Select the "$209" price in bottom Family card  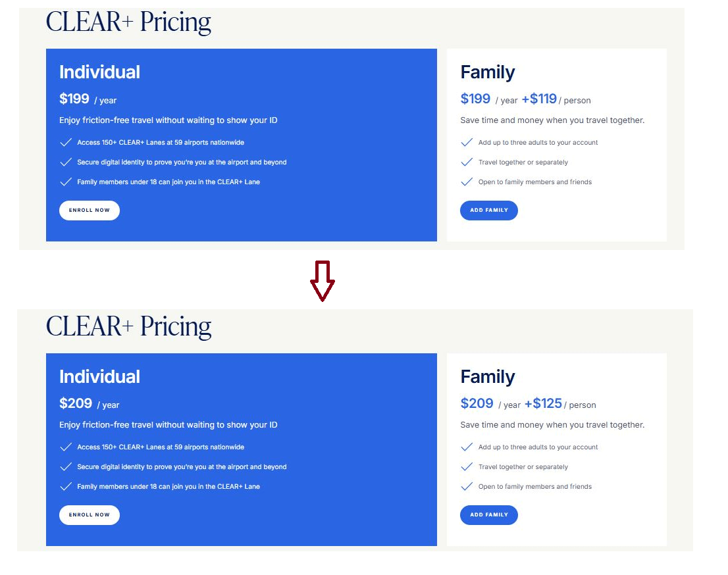coord(475,403)
